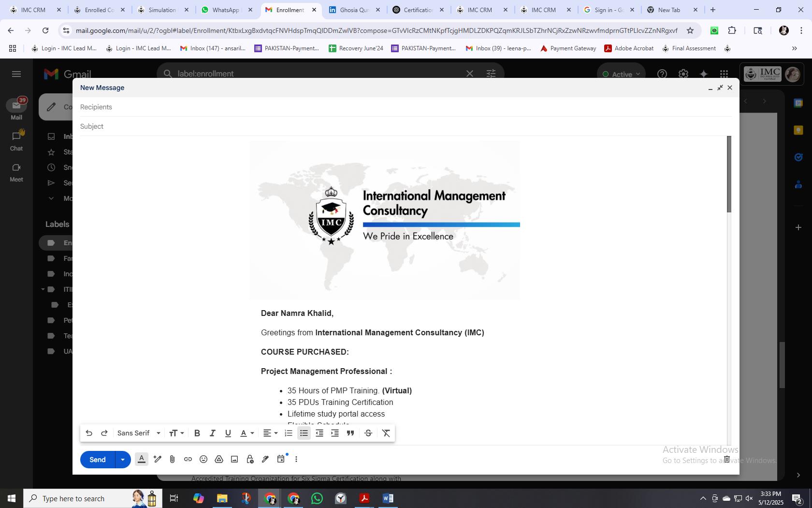Screen dimensions: 812x508
Task: Show Gmail search options
Action: tap(491, 74)
